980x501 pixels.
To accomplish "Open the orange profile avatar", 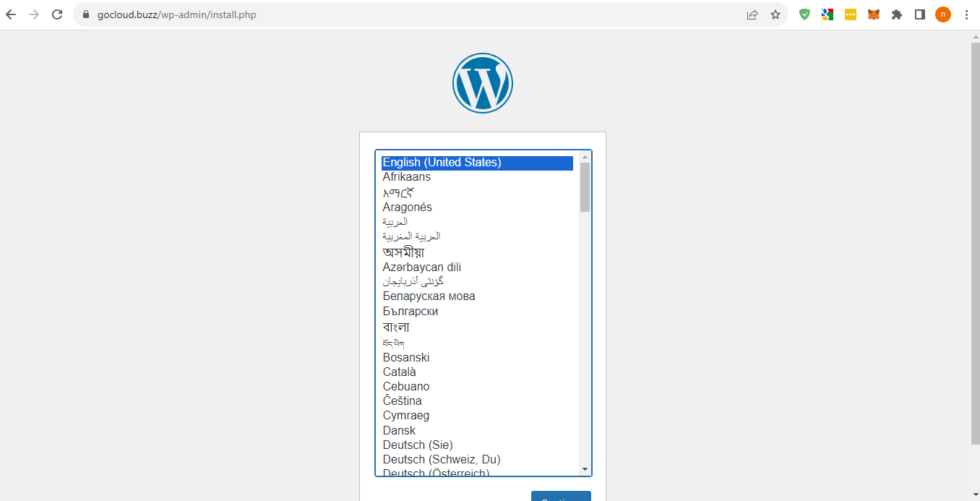I will coord(943,14).
